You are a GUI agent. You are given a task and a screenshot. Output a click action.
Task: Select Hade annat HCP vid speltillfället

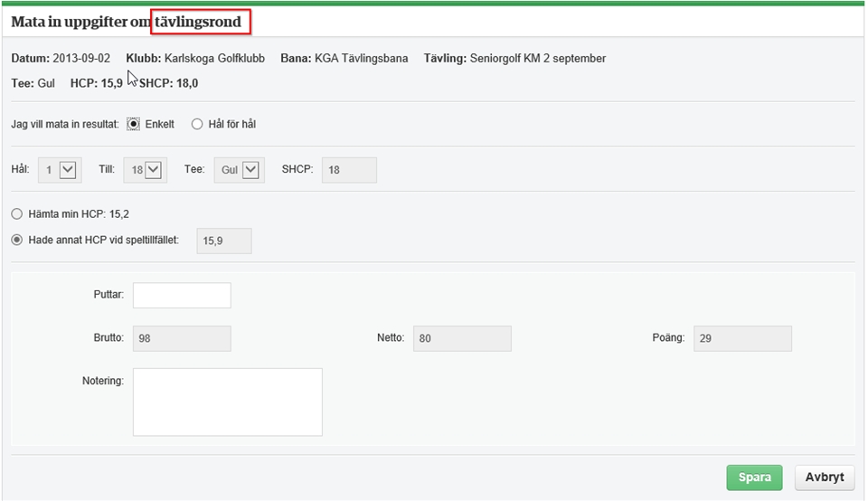tap(17, 240)
